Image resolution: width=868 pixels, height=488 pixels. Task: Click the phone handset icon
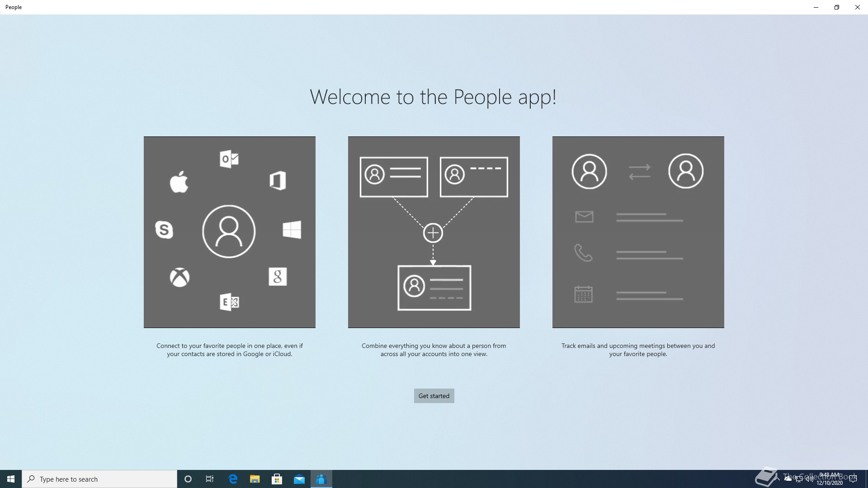click(x=583, y=253)
